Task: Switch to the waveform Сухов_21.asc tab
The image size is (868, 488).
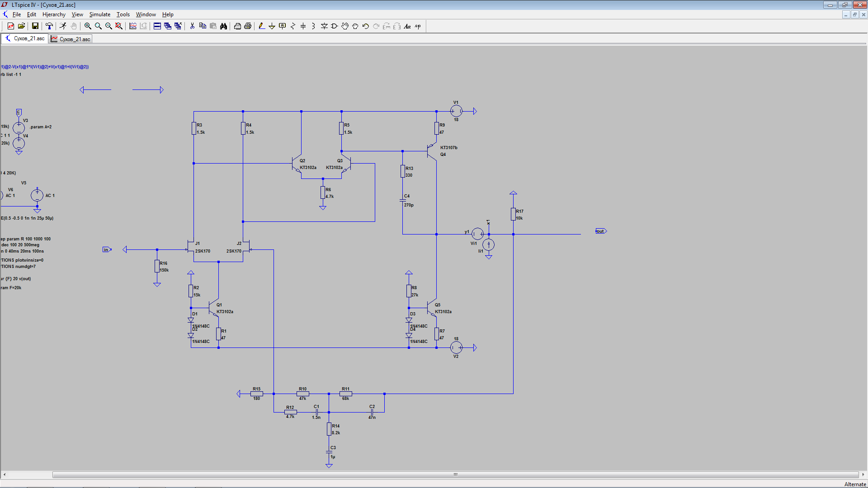Action: pos(71,39)
